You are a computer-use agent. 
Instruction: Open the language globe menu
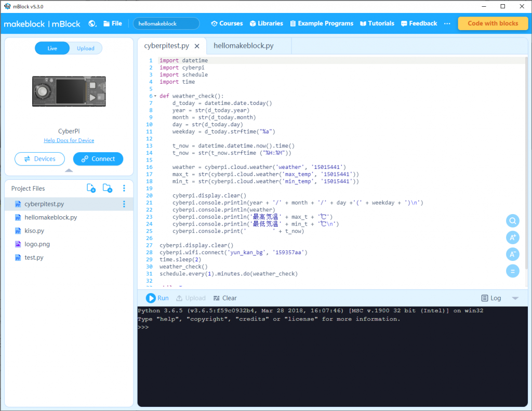[x=92, y=23]
